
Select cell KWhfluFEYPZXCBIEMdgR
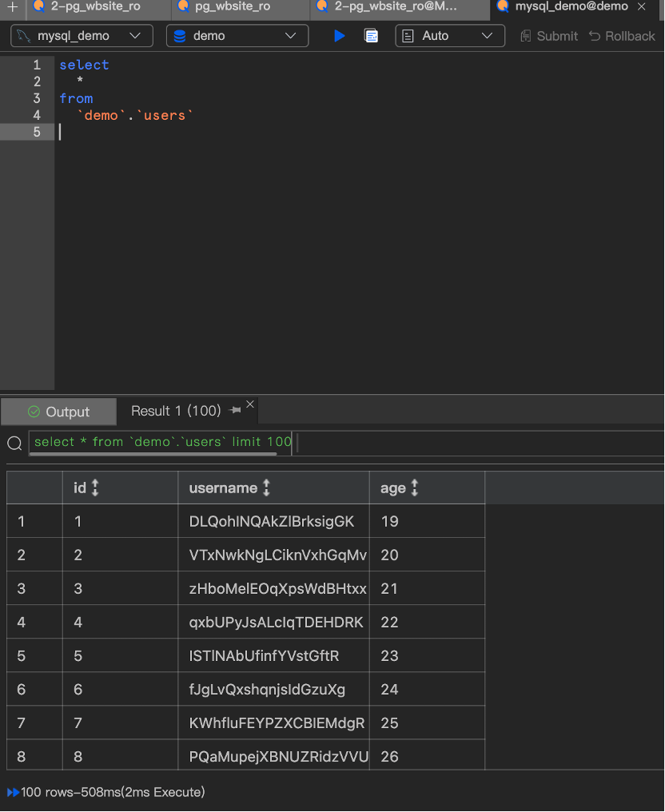273,723
